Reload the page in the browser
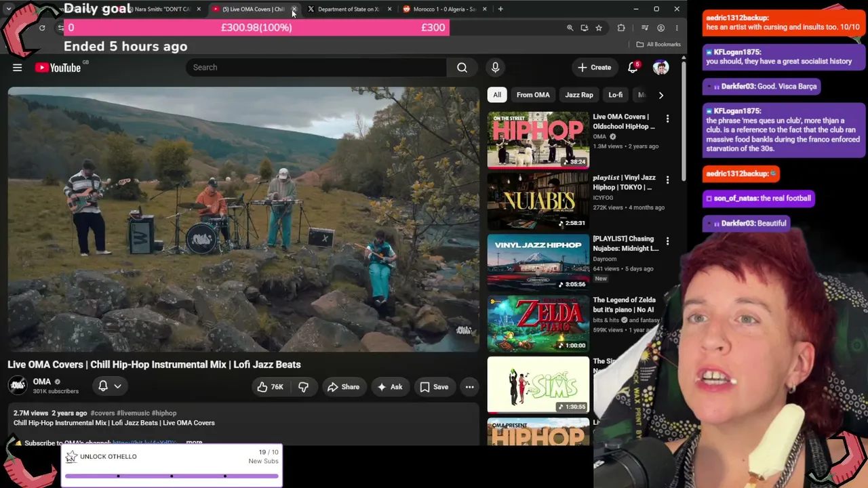 click(42, 28)
